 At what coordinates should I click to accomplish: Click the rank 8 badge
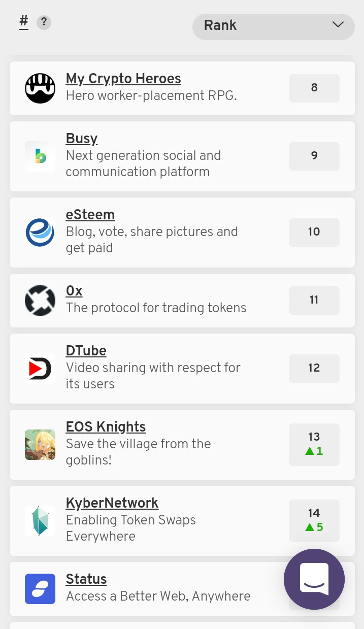coord(314,88)
